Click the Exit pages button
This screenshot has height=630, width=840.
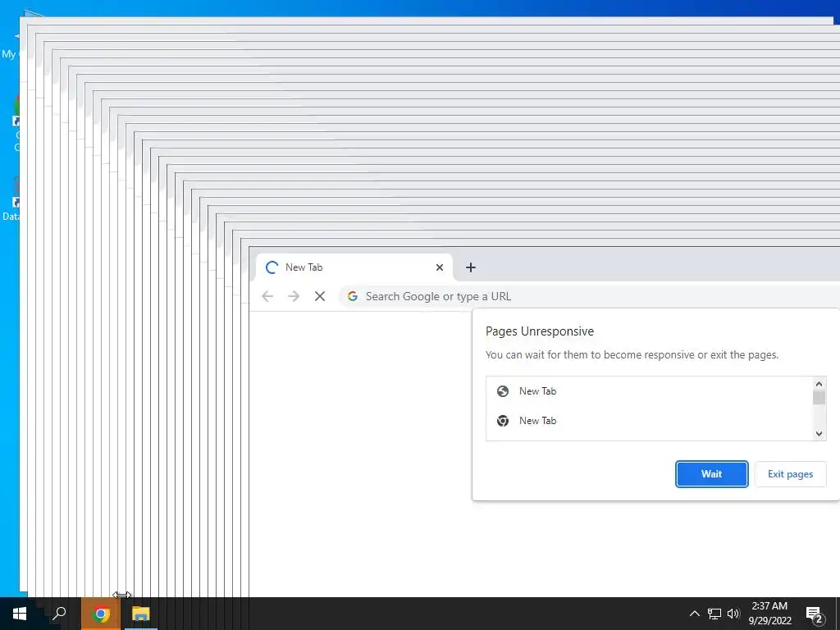(790, 474)
